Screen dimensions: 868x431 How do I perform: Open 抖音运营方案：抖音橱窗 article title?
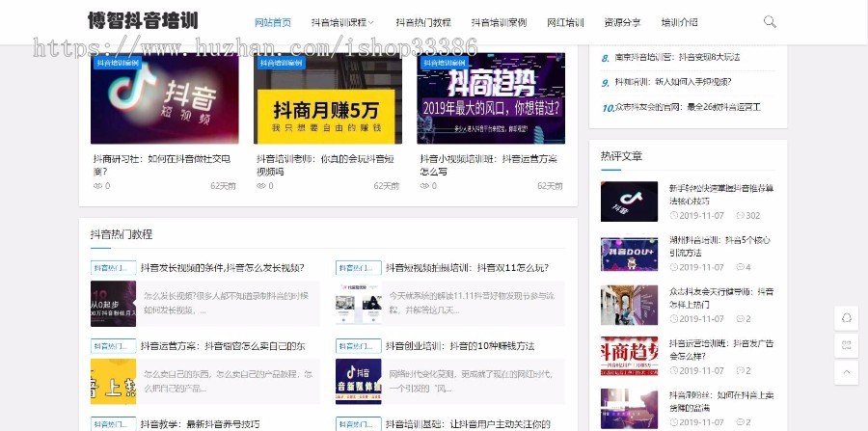tap(223, 346)
